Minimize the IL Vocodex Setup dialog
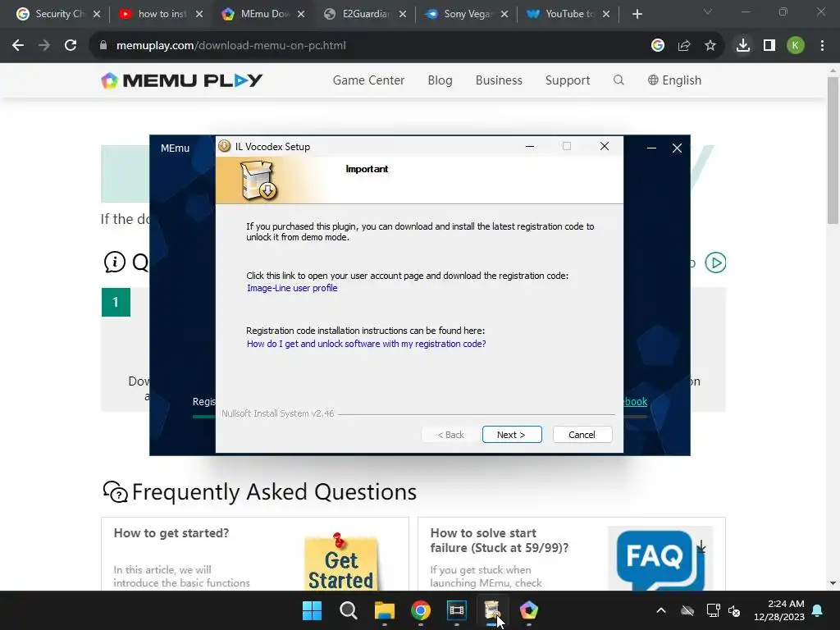This screenshot has width=840, height=630. pyautogui.click(x=530, y=146)
